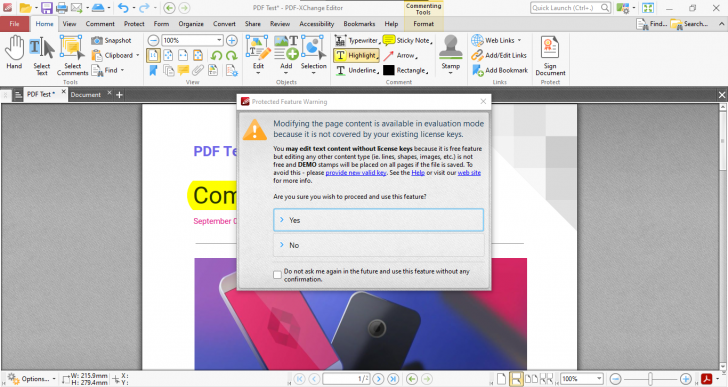Select the Sticky Note tool
The height and width of the screenshot is (387, 728).
407,40
